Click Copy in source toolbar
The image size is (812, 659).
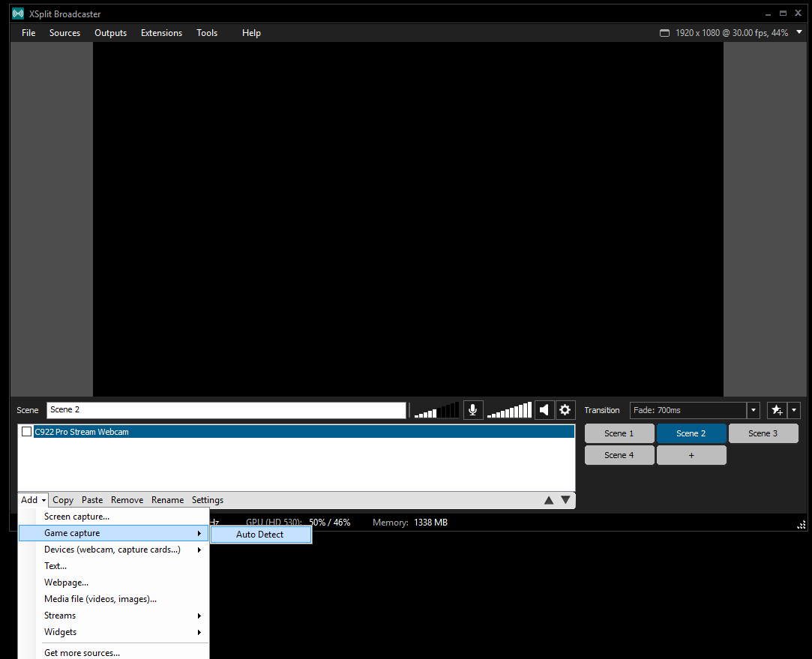coord(63,500)
